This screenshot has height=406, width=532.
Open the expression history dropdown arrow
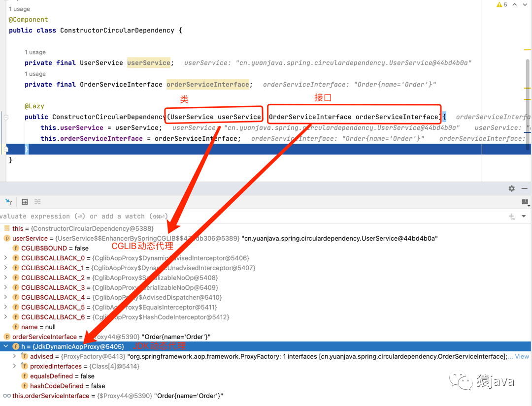click(524, 217)
